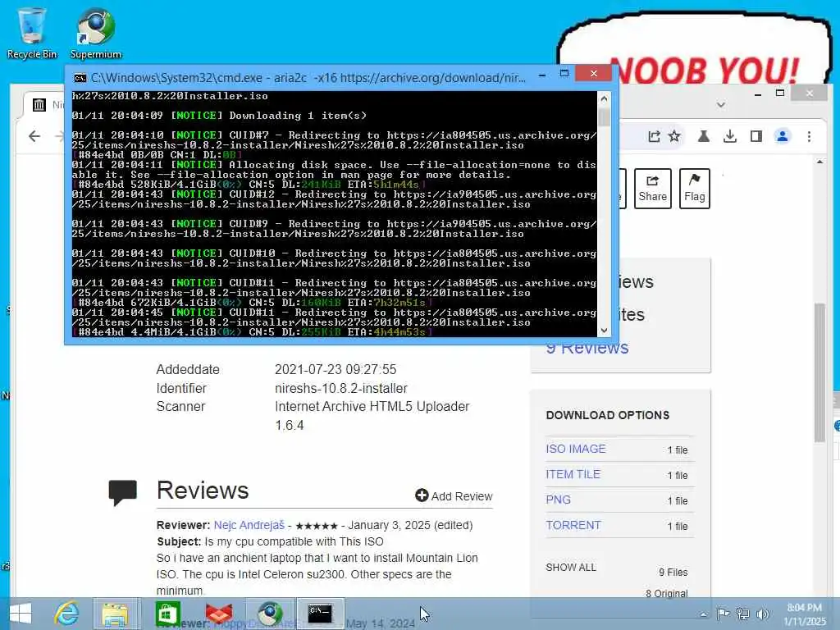Open the volume speaker tray icon
This screenshot has height=630, width=840.
pyautogui.click(x=762, y=614)
